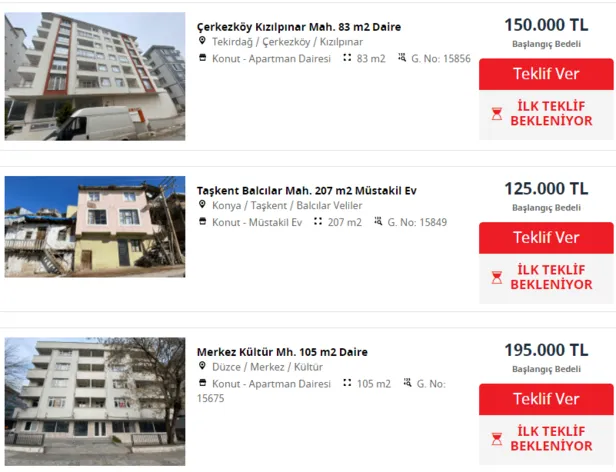Viewport: 616px width, 472px height.
Task: Click location pin icon beside Konya / Taşkent
Action: pyautogui.click(x=202, y=206)
